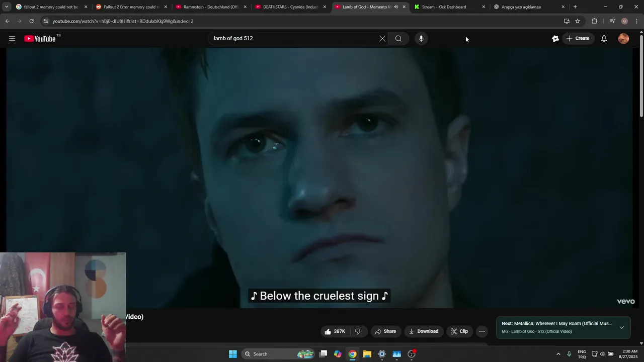Click the Create button
This screenshot has width=644, height=362.
(x=578, y=39)
